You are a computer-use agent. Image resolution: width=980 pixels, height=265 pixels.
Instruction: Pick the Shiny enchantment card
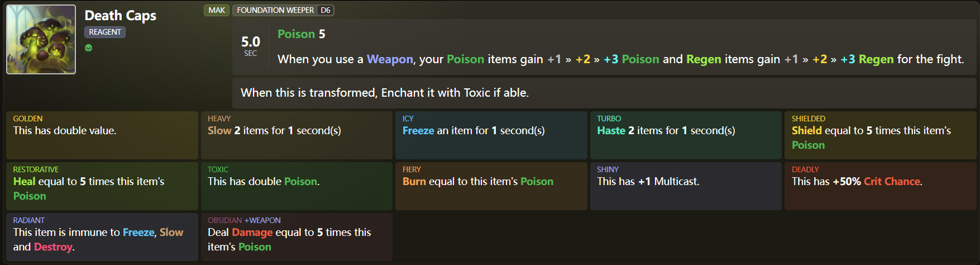(686, 186)
